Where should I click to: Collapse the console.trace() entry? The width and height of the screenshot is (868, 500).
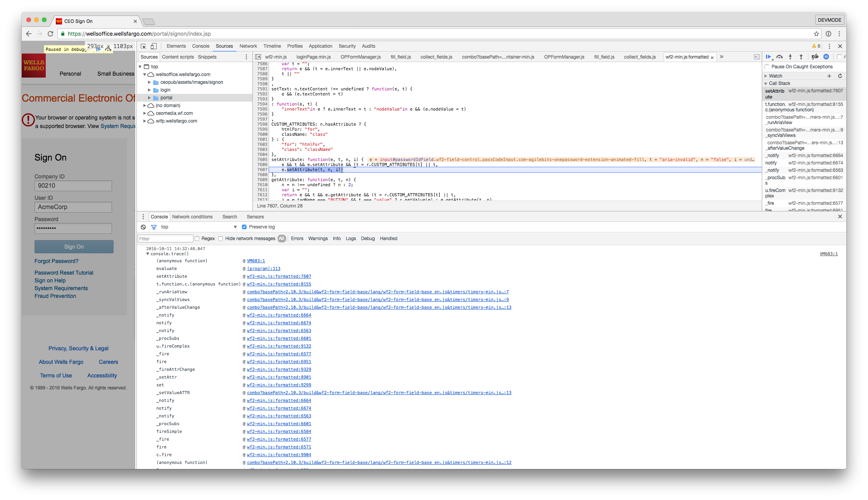pos(148,254)
